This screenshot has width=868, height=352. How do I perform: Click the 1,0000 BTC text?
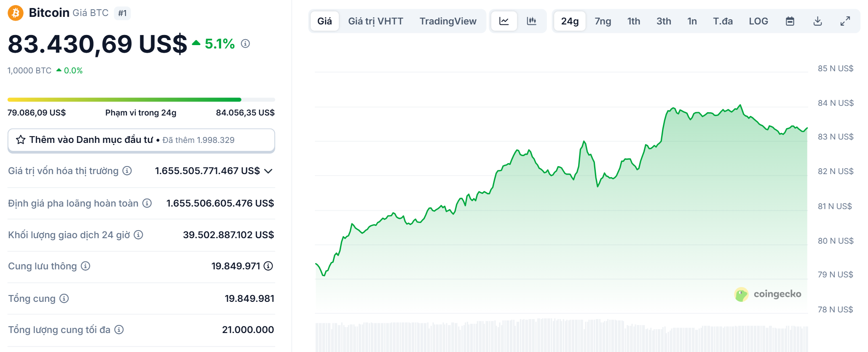click(29, 70)
